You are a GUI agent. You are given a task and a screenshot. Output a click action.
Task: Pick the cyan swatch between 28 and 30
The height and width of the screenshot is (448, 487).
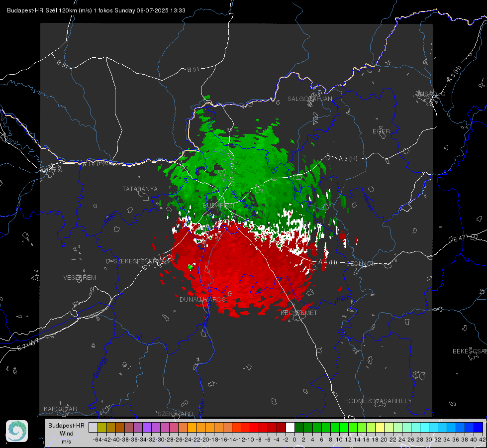424,427
